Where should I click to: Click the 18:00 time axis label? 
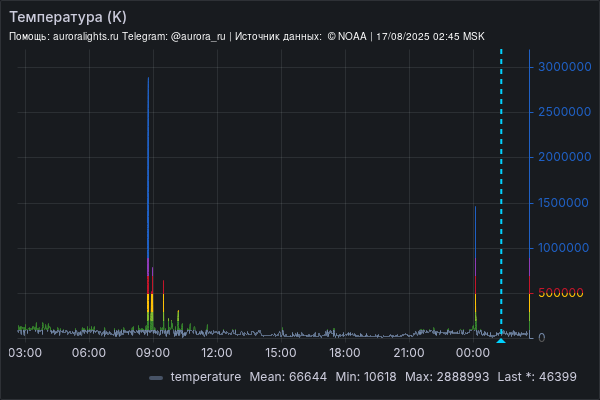(x=345, y=353)
